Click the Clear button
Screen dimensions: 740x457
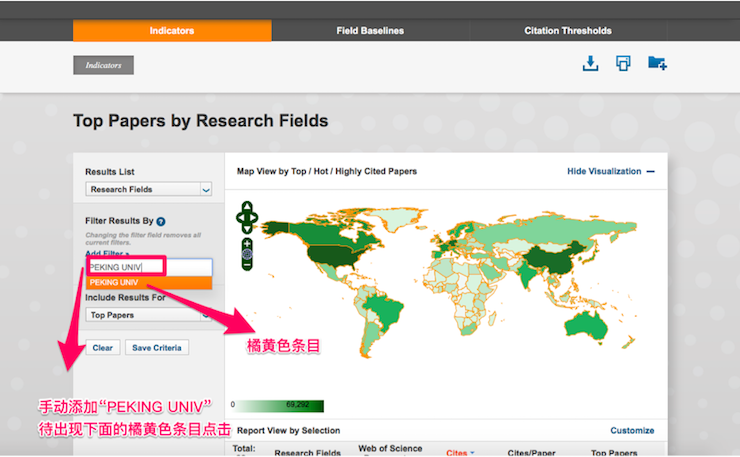click(102, 348)
